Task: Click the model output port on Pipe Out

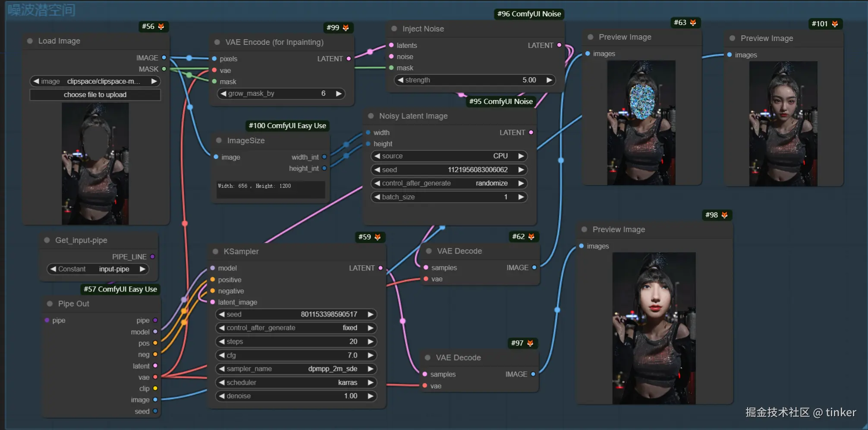Action: [155, 332]
